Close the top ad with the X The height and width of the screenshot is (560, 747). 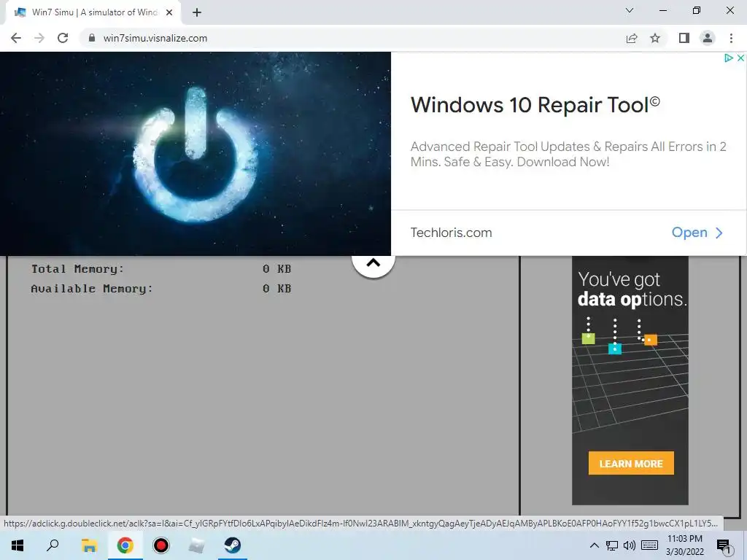coord(740,58)
